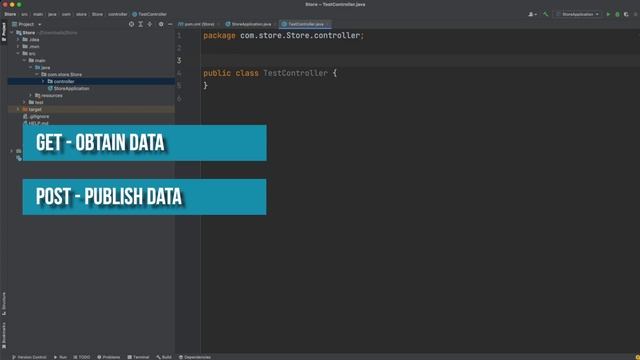The width and height of the screenshot is (640, 360).
Task: Collapse the src folder
Action: (18, 53)
